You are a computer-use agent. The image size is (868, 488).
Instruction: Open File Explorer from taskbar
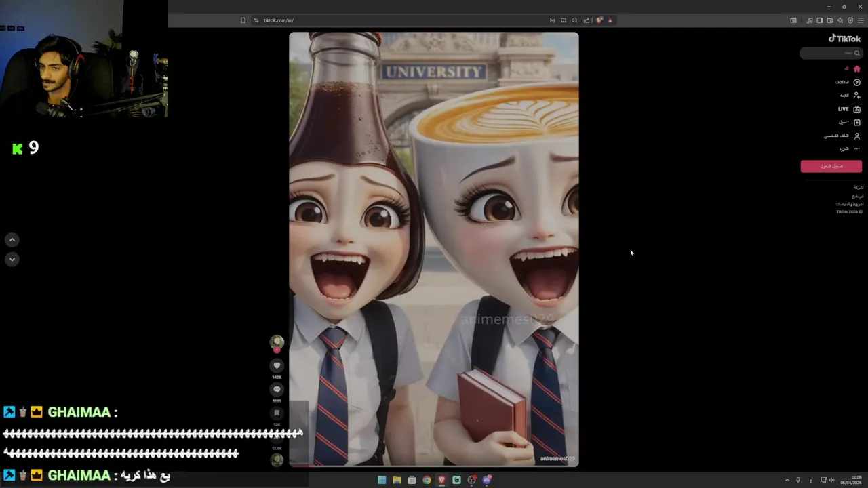pyautogui.click(x=397, y=480)
